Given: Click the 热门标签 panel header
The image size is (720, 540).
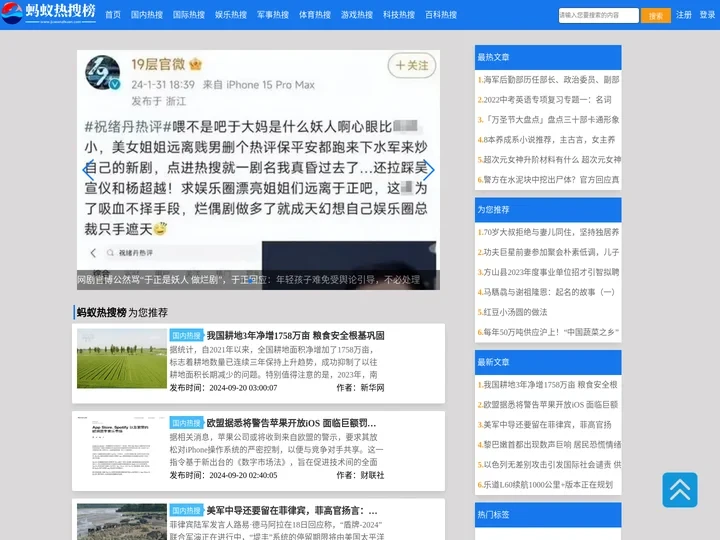Looking at the screenshot, I should 548,515.
